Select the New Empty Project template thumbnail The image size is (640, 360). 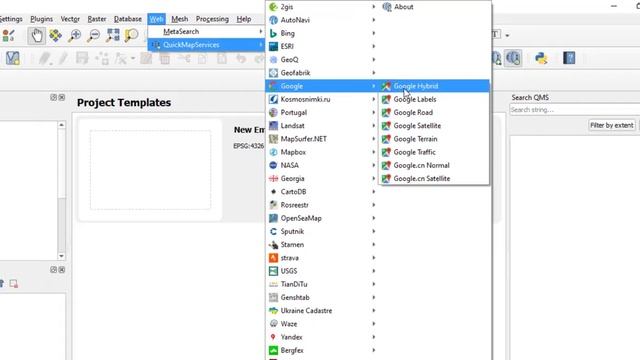point(150,170)
